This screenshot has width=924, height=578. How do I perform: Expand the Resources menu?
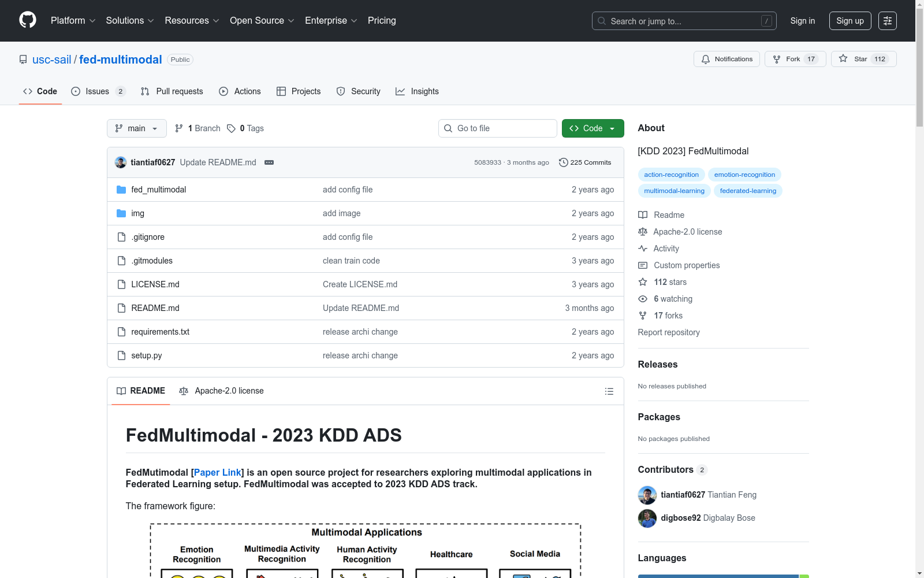192,21
